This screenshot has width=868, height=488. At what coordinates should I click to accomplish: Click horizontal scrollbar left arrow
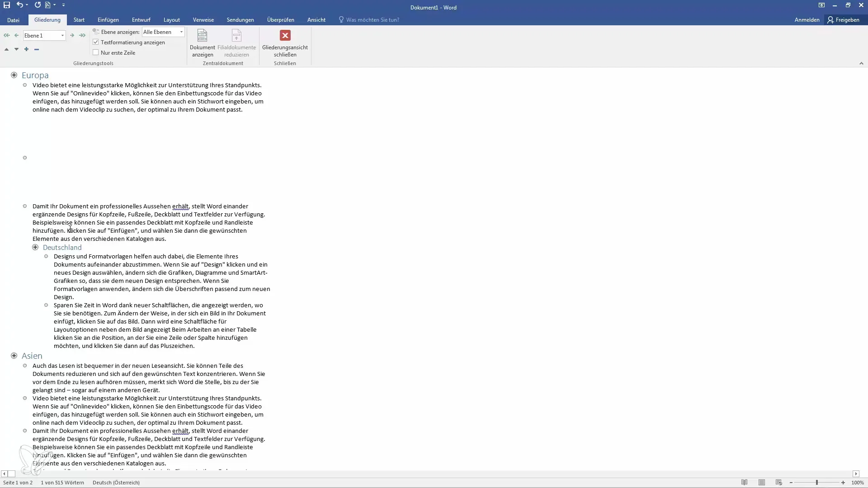point(4,474)
